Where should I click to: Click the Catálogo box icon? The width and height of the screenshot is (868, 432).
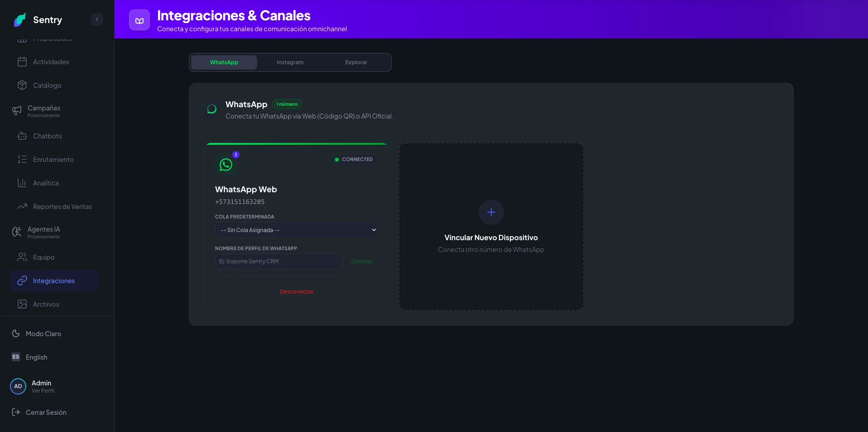point(22,85)
